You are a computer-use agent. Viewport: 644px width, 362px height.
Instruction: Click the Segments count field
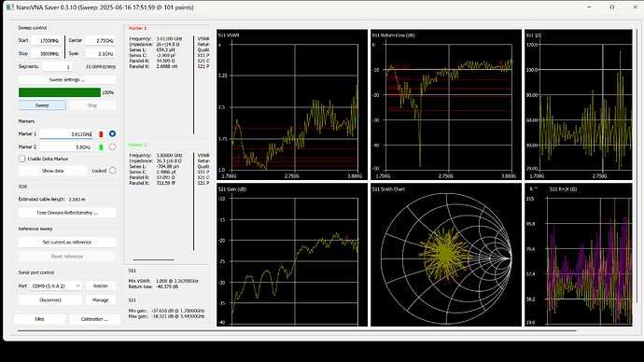click(57, 66)
